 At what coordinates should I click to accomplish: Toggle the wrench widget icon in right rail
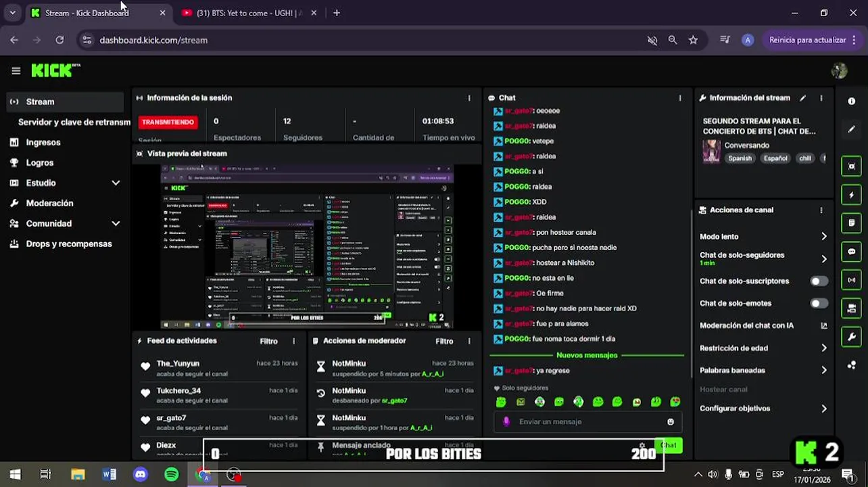point(852,337)
